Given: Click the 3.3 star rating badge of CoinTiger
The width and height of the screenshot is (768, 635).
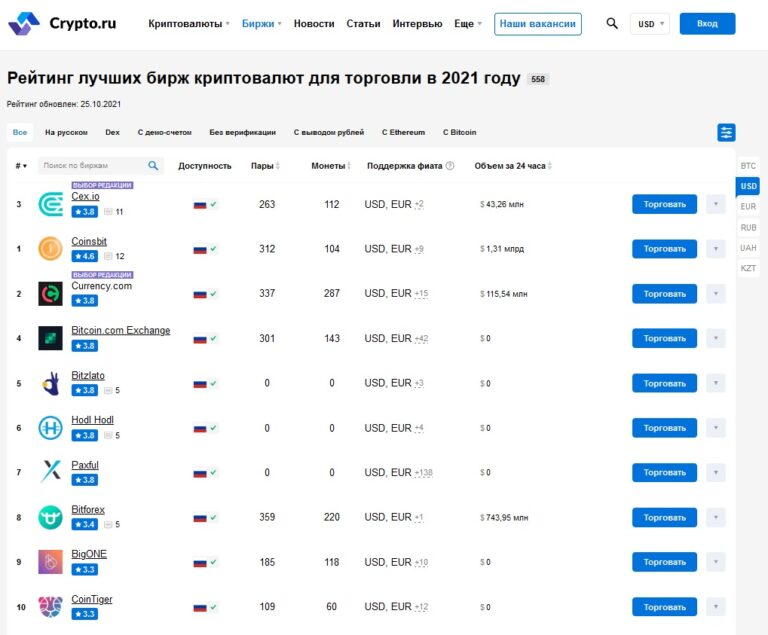Looking at the screenshot, I should [x=85, y=614].
